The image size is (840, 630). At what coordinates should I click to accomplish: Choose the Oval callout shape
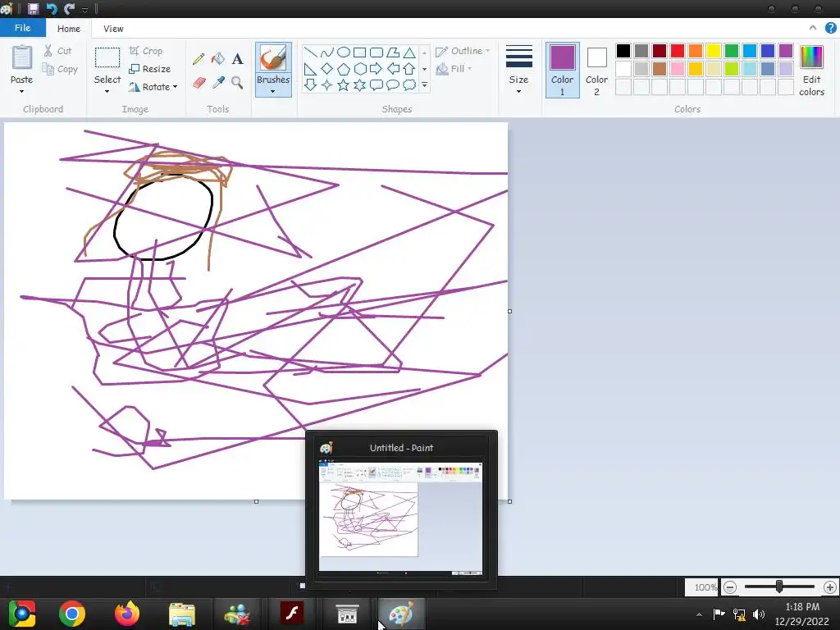pyautogui.click(x=393, y=84)
